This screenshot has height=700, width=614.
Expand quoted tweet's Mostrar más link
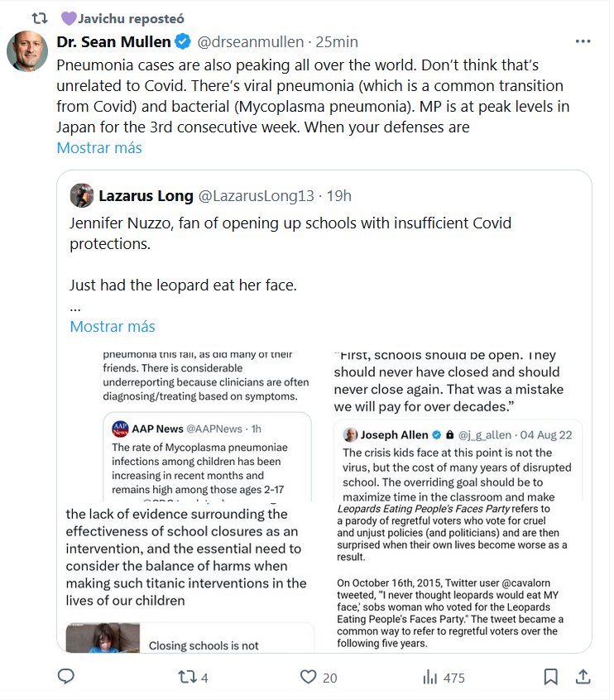[x=113, y=326]
